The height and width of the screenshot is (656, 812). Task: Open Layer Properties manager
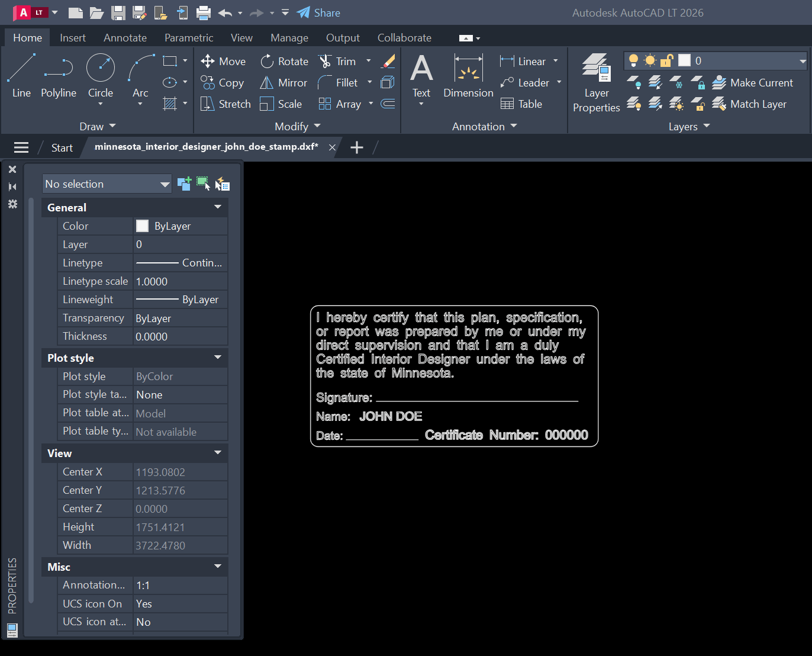(x=596, y=83)
